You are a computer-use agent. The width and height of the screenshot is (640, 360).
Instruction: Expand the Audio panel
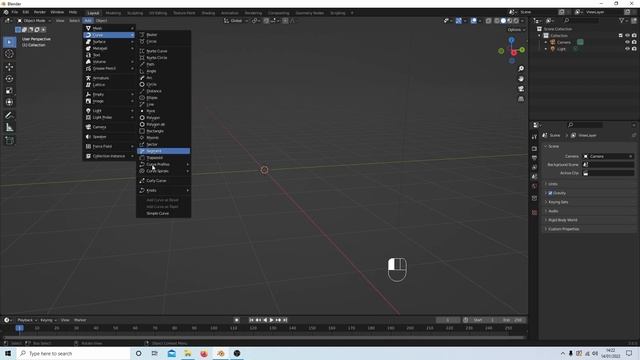[x=588, y=211]
